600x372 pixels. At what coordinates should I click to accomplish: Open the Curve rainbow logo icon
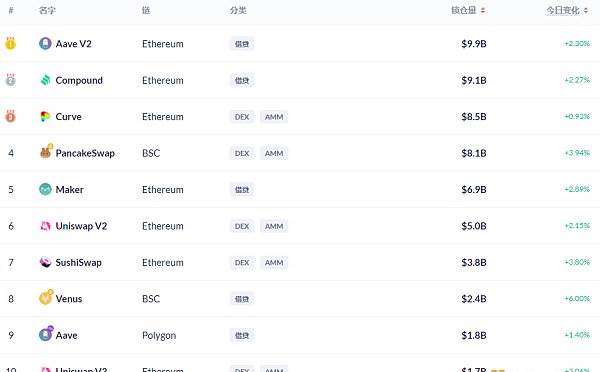tap(45, 116)
